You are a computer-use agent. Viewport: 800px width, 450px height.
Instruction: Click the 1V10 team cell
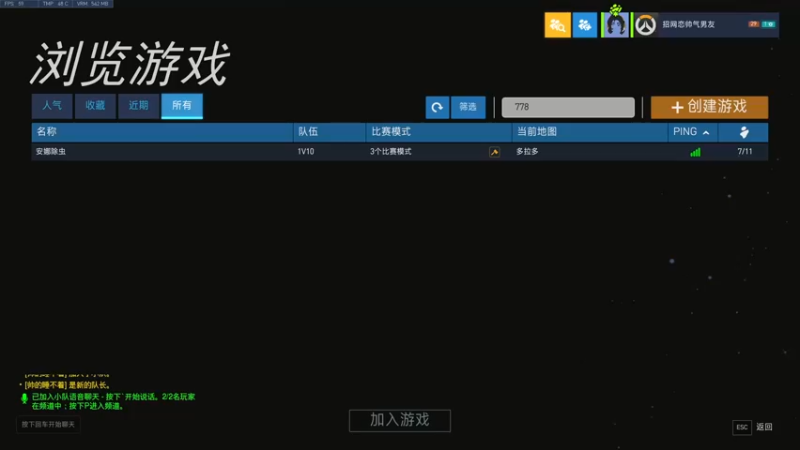[x=306, y=152]
